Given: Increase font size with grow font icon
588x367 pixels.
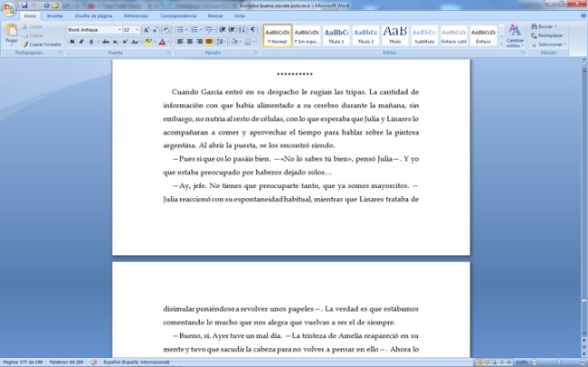Looking at the screenshot, I should click(147, 30).
